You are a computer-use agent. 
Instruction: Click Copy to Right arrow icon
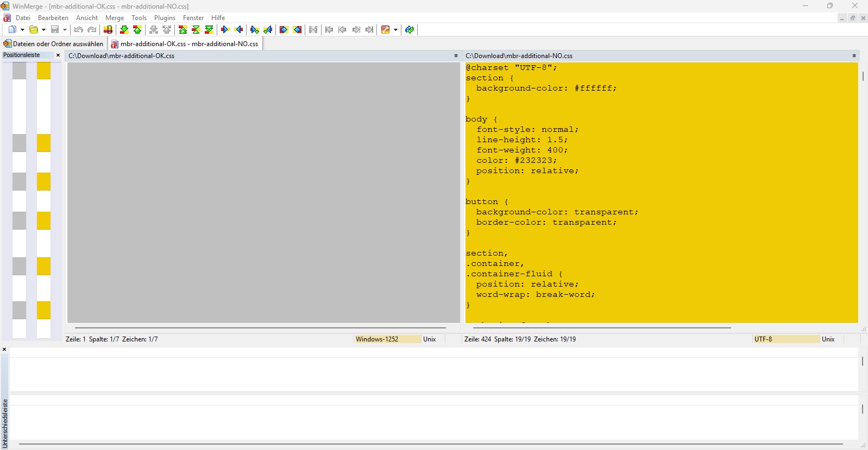point(225,30)
